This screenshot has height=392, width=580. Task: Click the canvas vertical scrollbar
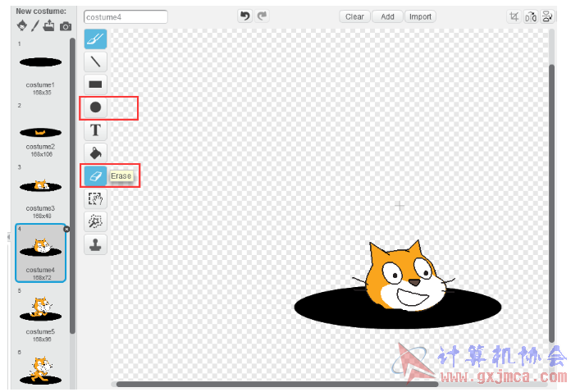click(551, 203)
